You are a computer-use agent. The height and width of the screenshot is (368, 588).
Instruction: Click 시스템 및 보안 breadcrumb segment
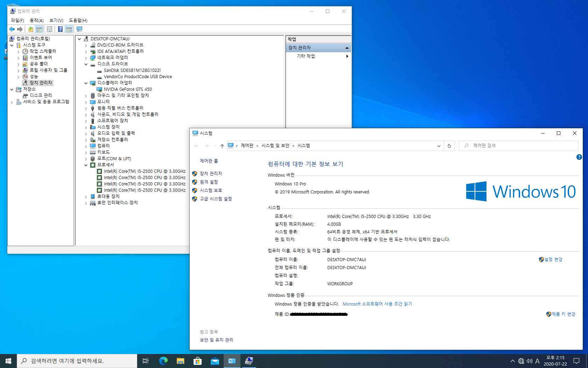pyautogui.click(x=275, y=145)
